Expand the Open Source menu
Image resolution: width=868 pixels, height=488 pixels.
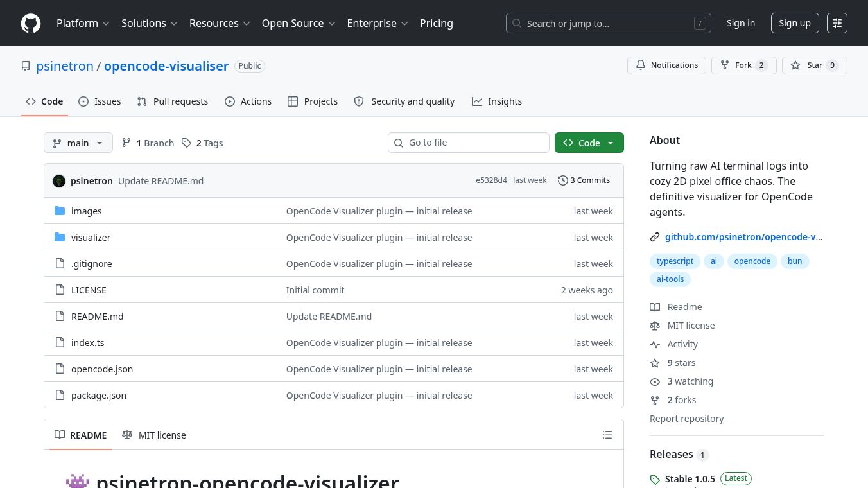299,23
